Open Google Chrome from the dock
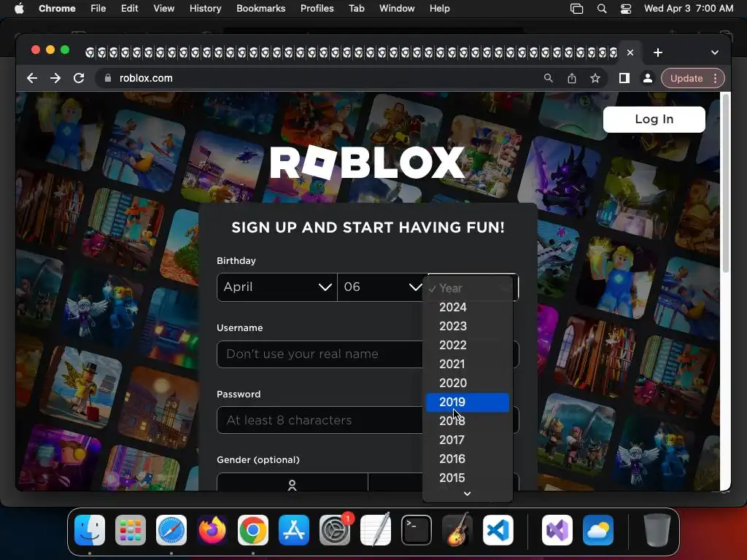Image resolution: width=747 pixels, height=560 pixels. [253, 530]
